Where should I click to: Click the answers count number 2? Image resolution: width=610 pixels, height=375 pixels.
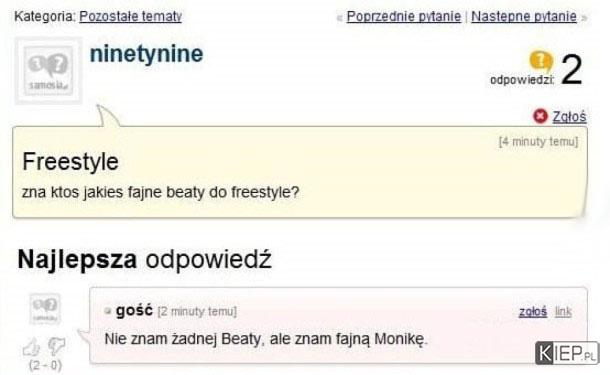pyautogui.click(x=571, y=69)
